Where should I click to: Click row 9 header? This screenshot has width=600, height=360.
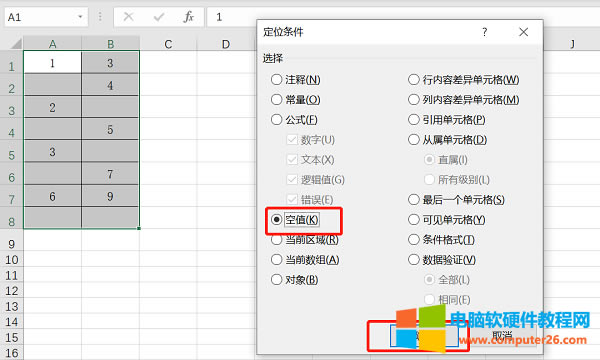(x=11, y=244)
